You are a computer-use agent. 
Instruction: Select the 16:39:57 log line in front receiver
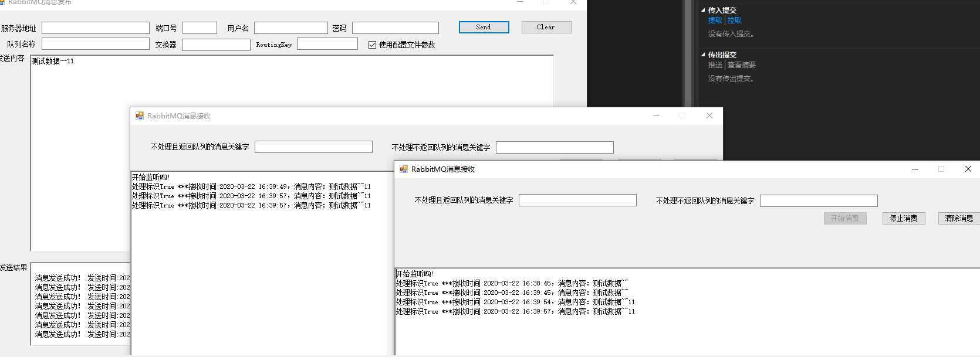516,311
